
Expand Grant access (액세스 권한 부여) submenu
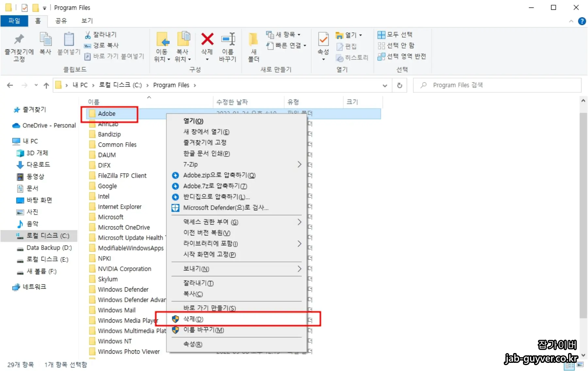pyautogui.click(x=299, y=222)
